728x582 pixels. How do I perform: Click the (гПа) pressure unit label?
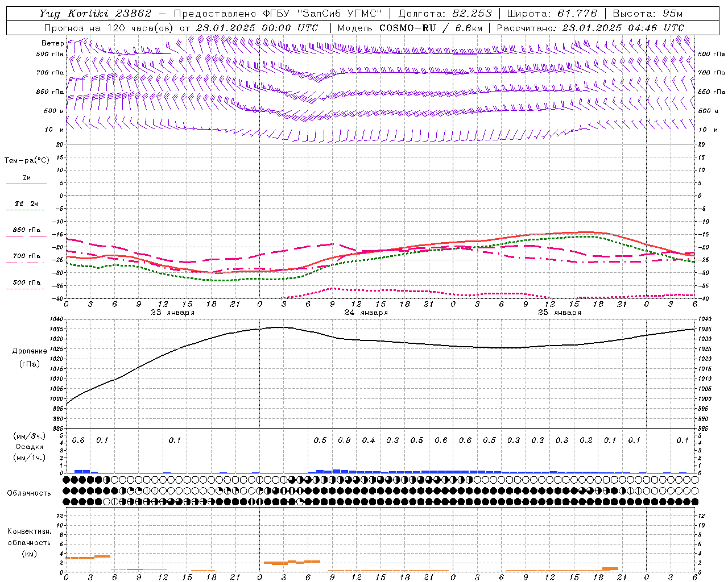point(30,364)
